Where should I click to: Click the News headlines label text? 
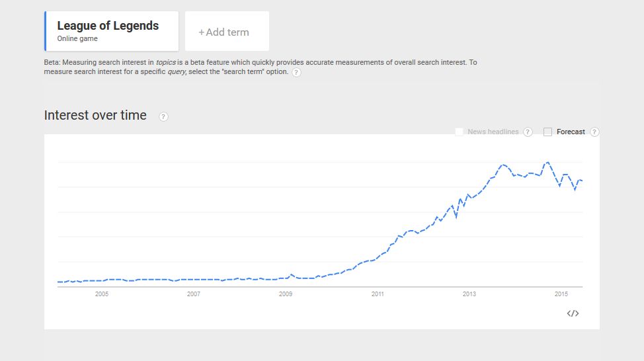(493, 132)
